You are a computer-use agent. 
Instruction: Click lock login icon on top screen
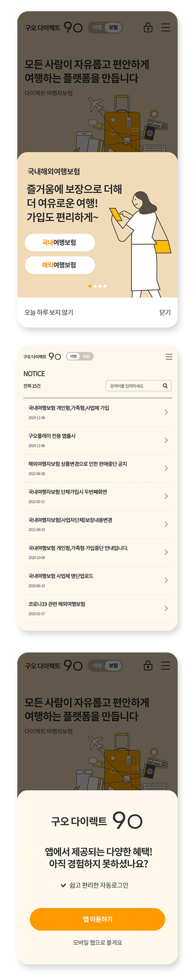(148, 27)
